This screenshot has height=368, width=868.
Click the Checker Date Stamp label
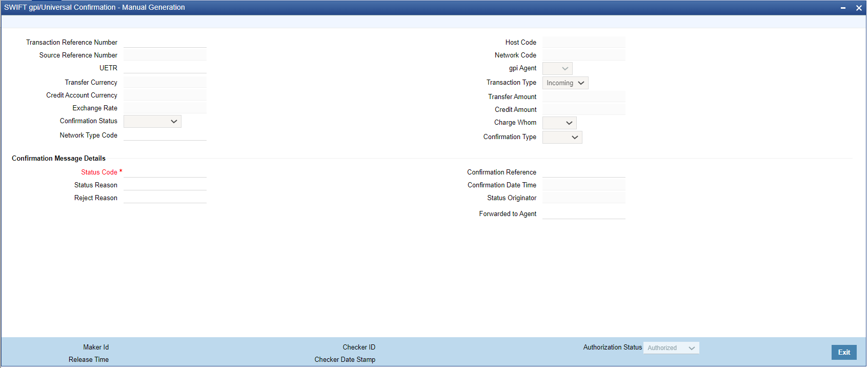pyautogui.click(x=345, y=360)
